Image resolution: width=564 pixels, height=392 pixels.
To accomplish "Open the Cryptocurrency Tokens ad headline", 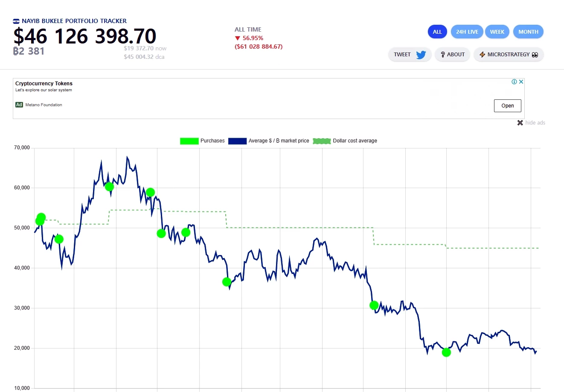I will click(x=44, y=84).
